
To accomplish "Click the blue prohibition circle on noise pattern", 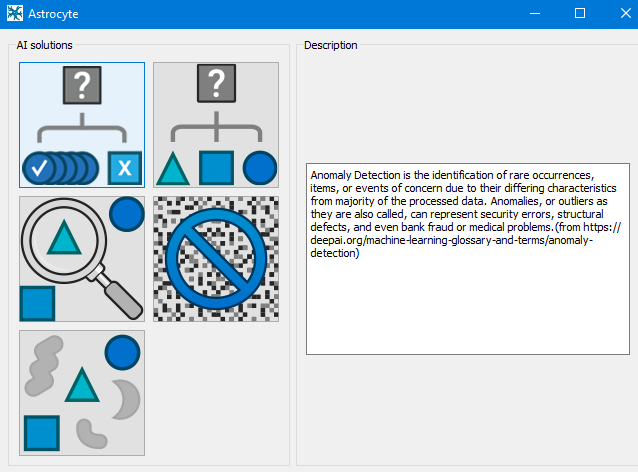I will (x=215, y=257).
